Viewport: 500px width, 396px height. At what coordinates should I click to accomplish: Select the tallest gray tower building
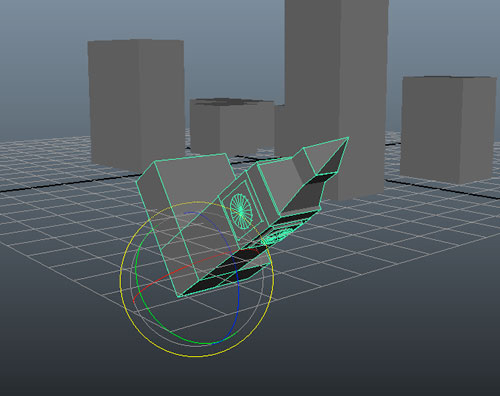(x=336, y=83)
